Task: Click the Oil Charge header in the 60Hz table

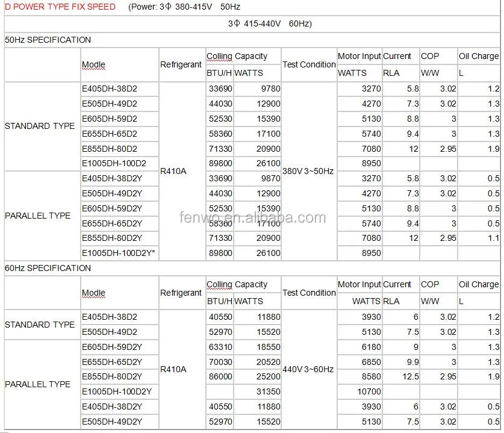Action: click(x=479, y=284)
